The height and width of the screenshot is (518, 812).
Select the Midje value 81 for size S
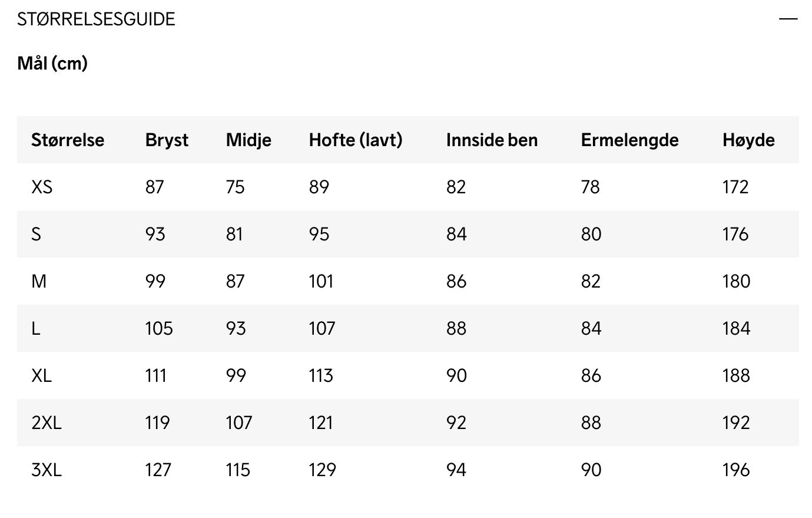234,234
